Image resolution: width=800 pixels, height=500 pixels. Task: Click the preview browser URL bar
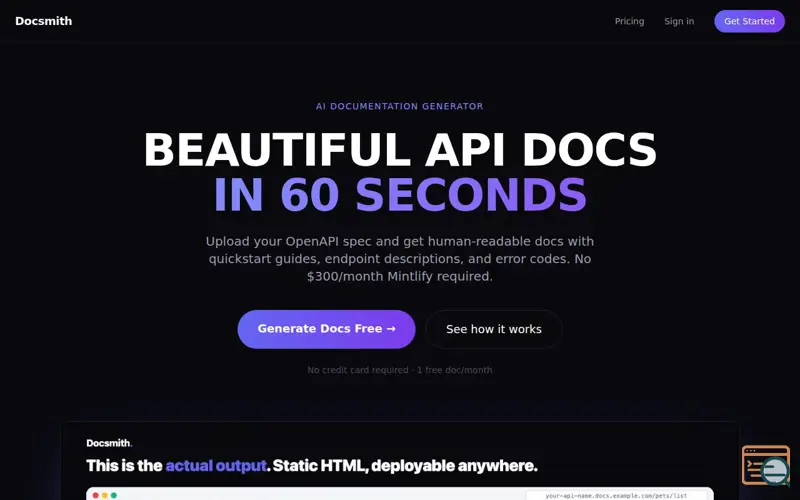click(616, 495)
